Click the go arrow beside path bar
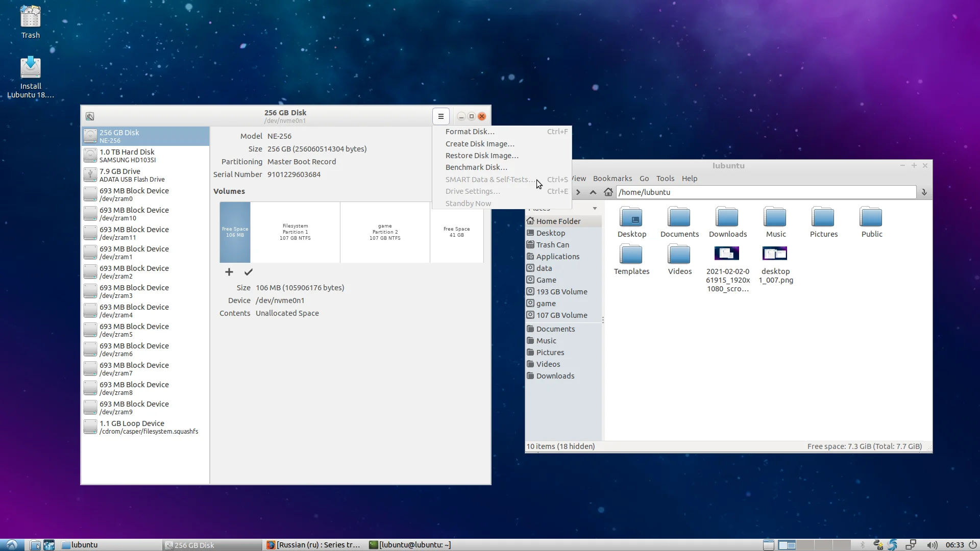980x551 pixels. coord(924,192)
